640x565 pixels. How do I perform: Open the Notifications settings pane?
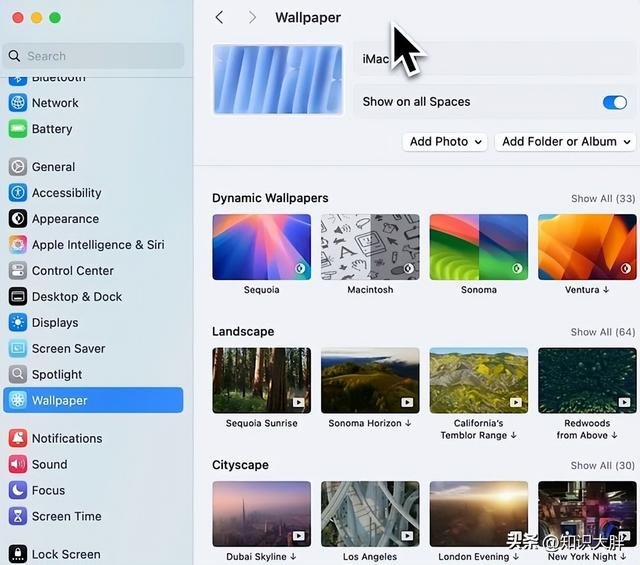66,439
